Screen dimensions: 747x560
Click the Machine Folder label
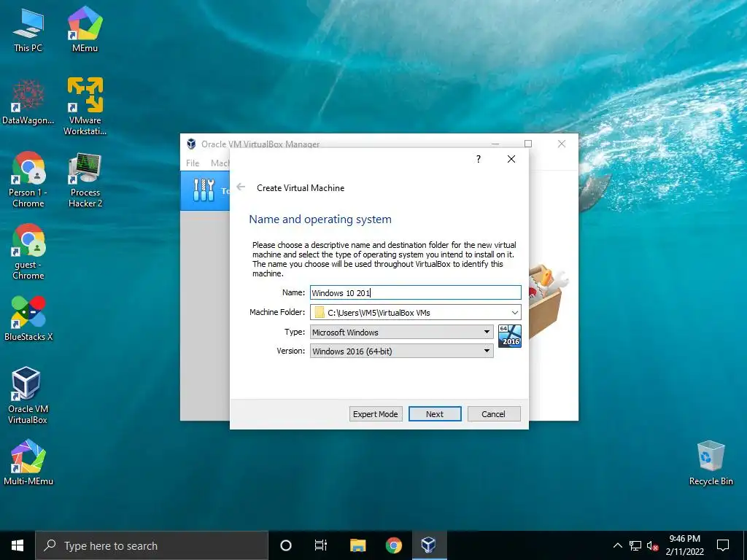coord(277,312)
